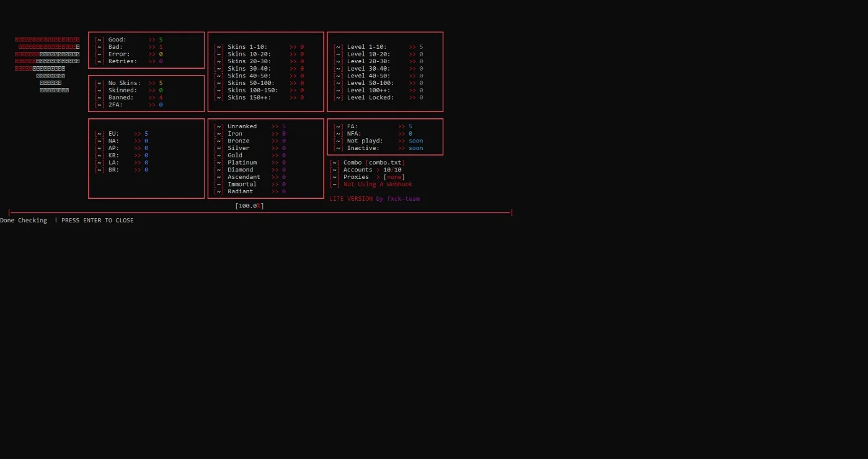Click the "Skins 50-100:" label
This screenshot has width=868, height=459.
tap(251, 83)
